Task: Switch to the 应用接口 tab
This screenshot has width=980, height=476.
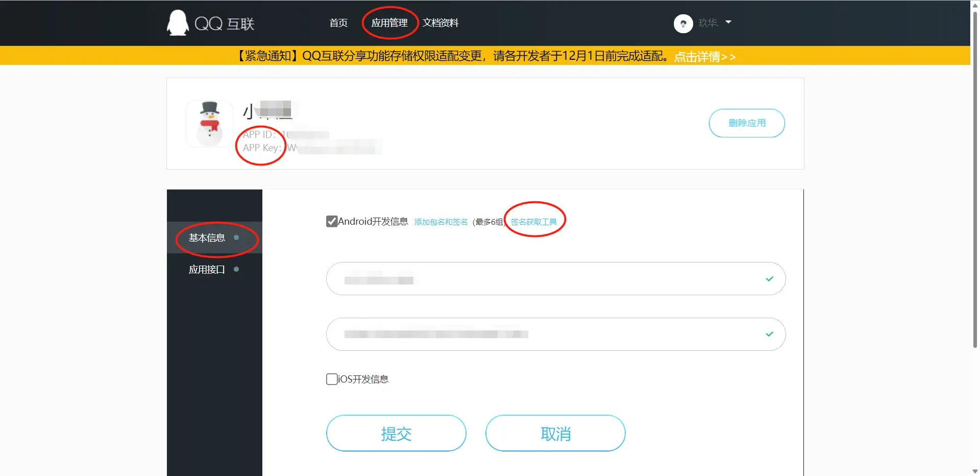Action: coord(206,269)
